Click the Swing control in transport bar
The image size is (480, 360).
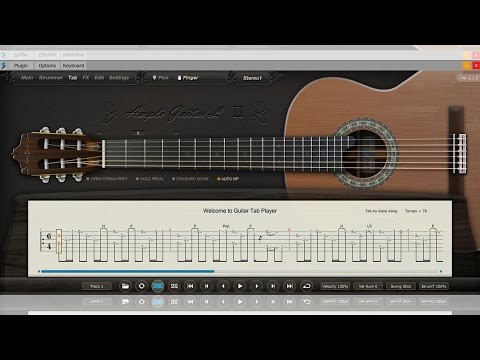401,286
